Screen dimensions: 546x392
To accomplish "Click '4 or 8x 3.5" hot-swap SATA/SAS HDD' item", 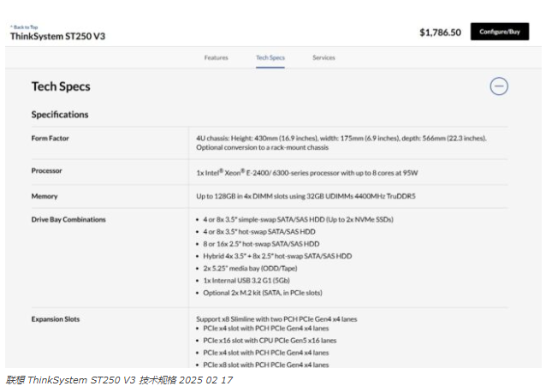I will coord(259,232).
